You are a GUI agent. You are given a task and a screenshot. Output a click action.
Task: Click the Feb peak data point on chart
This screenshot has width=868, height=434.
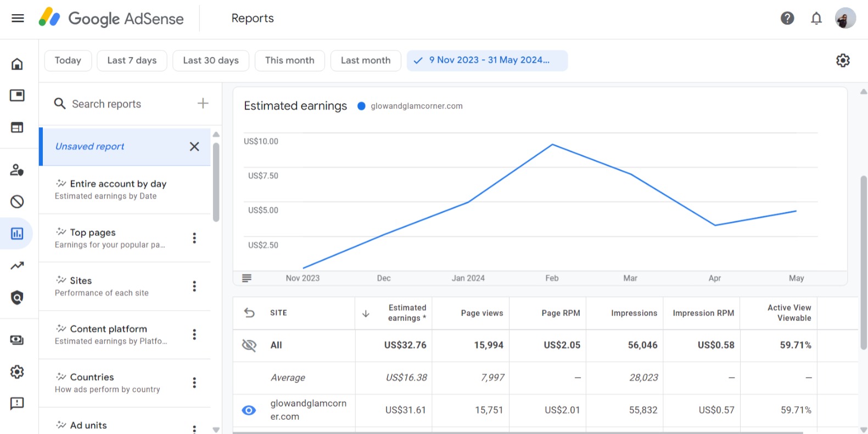tap(552, 144)
